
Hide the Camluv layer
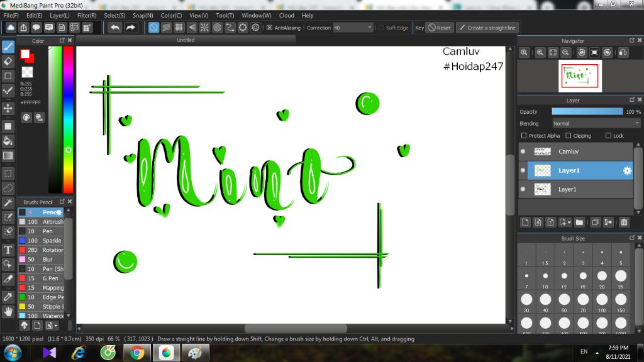coord(523,151)
